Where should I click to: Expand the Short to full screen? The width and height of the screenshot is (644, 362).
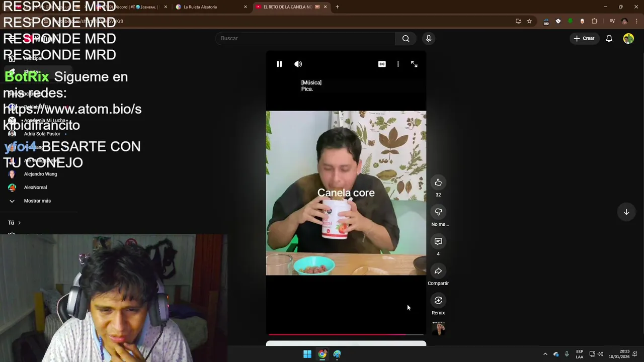(414, 64)
